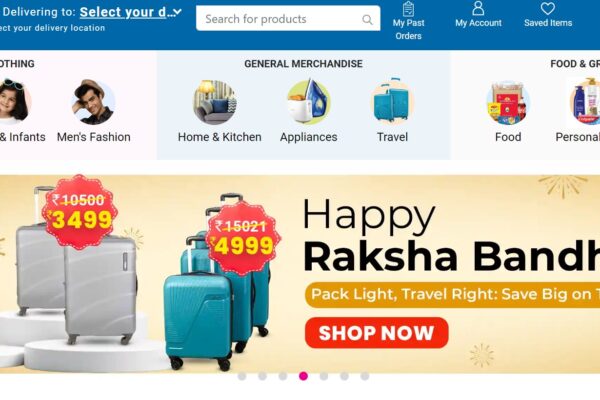600x400 pixels.
Task: Open the Travel luggage category icon
Action: pyautogui.click(x=392, y=100)
